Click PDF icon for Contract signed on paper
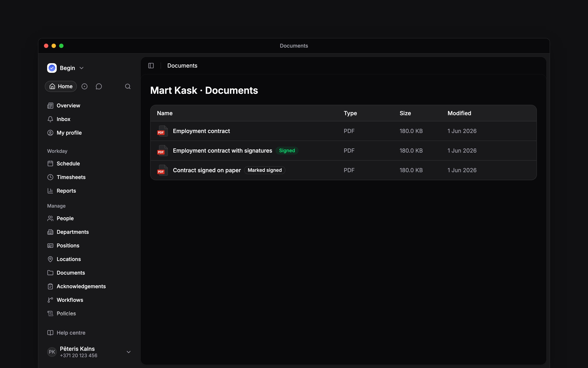 [162, 170]
